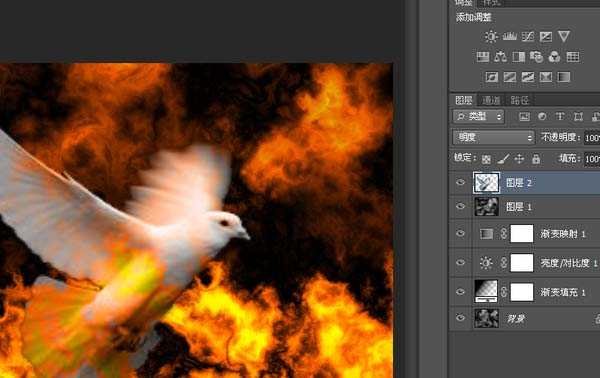Click the lock all icon
This screenshot has height=378, width=600.
coord(536,159)
